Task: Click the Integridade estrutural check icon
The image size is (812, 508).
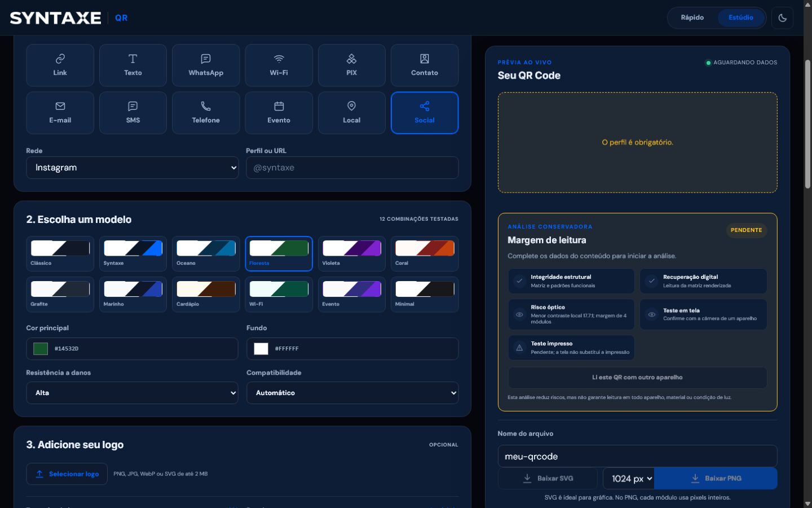Action: pyautogui.click(x=519, y=281)
